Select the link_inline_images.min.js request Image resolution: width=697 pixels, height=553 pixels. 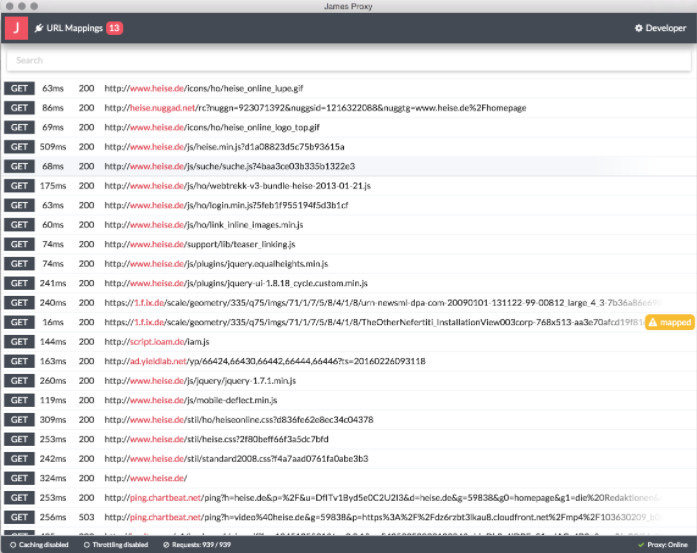pos(348,225)
